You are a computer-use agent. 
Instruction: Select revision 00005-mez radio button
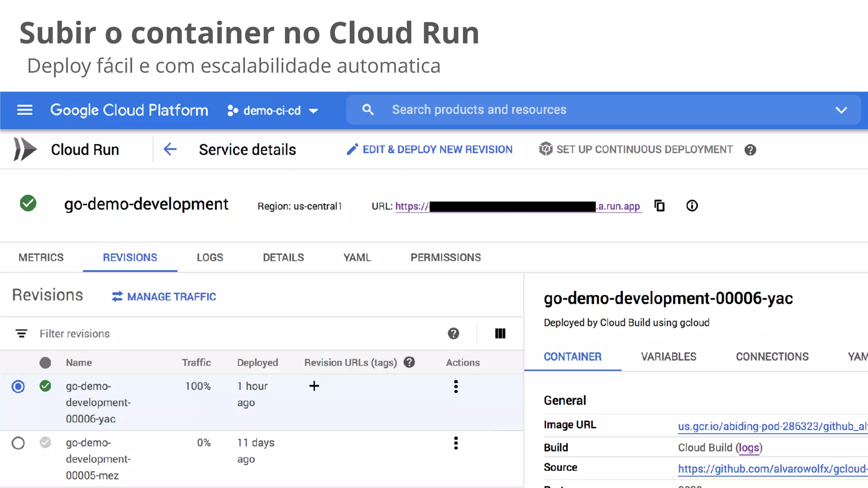(18, 444)
